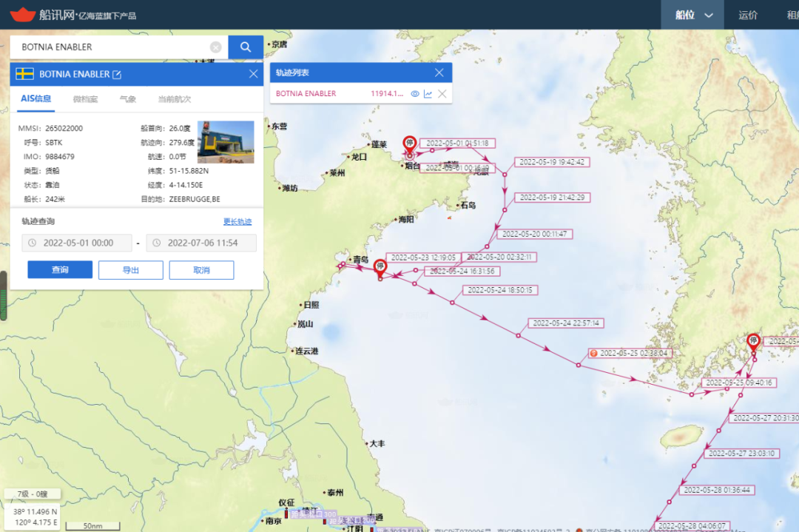Open the external link icon beside BOTNIA ENABLER title
Image resolution: width=799 pixels, height=532 pixels.
point(117,73)
